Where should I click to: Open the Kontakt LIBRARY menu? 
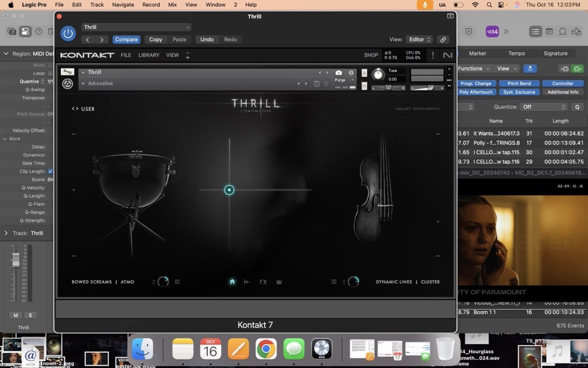point(148,55)
